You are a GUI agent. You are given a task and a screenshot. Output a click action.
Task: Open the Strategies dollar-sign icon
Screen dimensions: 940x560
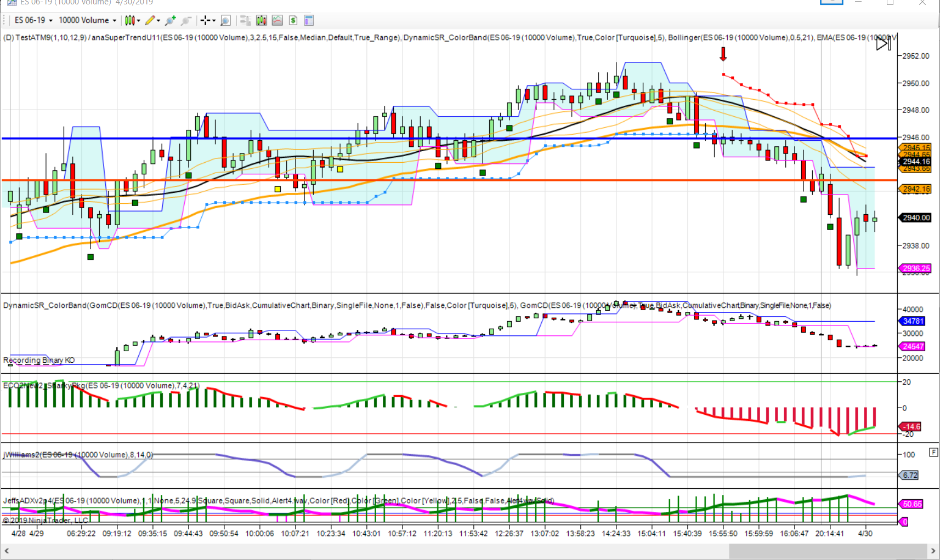[293, 20]
